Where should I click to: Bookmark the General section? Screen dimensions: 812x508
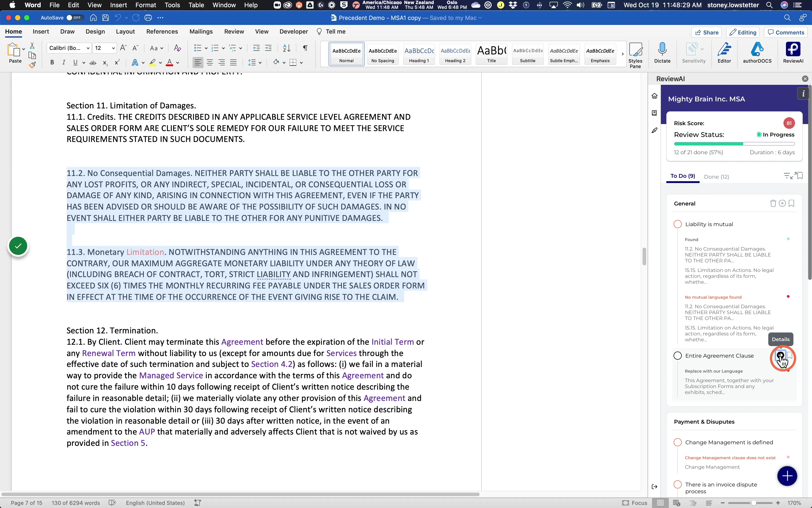point(791,203)
